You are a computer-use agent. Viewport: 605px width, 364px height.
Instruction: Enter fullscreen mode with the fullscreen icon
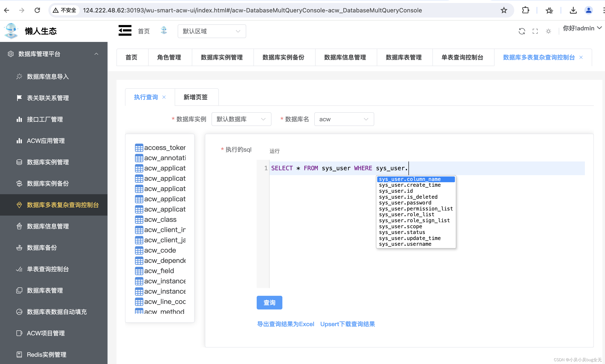click(x=535, y=31)
